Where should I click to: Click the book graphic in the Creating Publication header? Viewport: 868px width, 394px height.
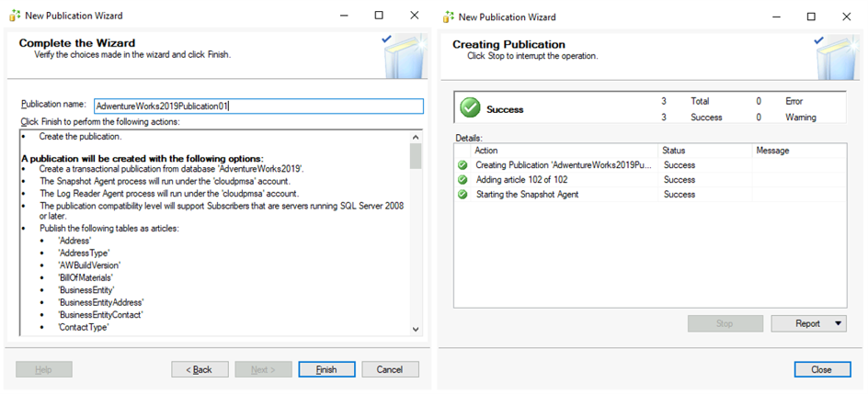(x=837, y=57)
